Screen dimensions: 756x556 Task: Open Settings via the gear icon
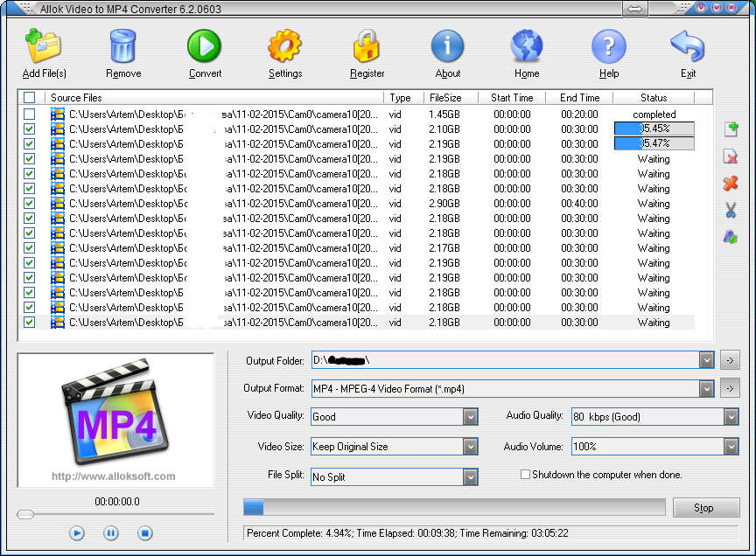click(285, 47)
